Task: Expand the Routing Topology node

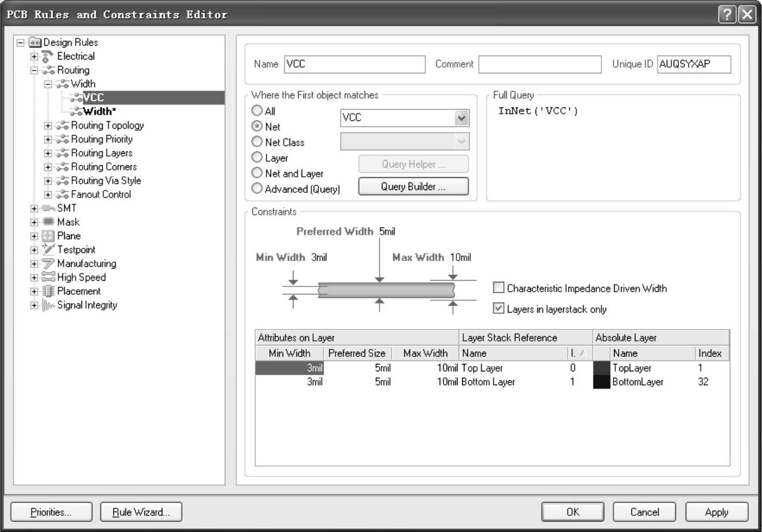Action: click(x=48, y=126)
